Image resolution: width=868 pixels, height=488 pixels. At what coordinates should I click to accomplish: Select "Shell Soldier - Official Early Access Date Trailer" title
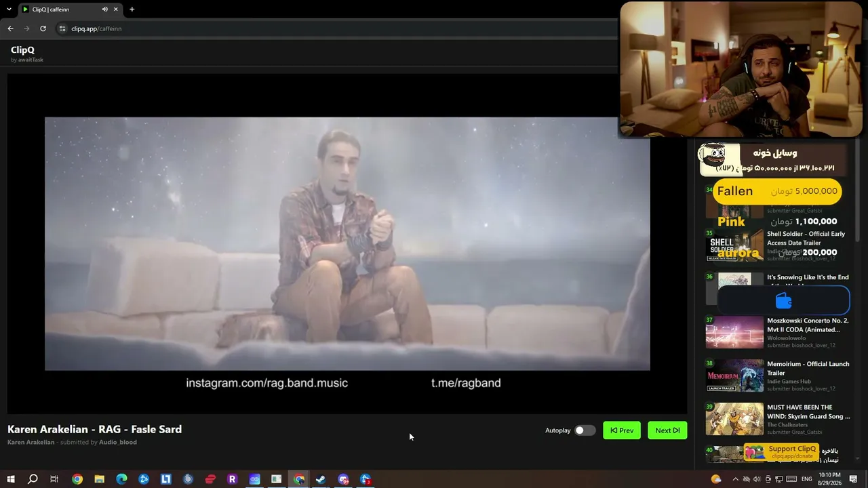(x=806, y=238)
